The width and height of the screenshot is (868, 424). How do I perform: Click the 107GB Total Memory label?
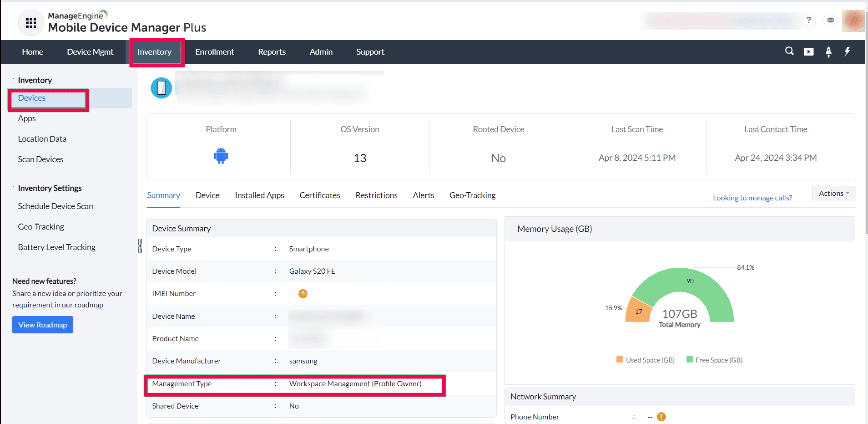(680, 317)
